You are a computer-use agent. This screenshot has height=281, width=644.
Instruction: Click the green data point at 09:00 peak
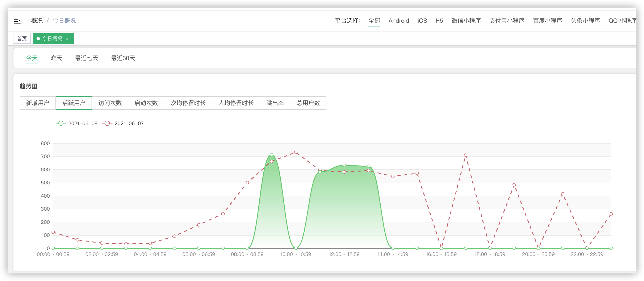[x=272, y=155]
